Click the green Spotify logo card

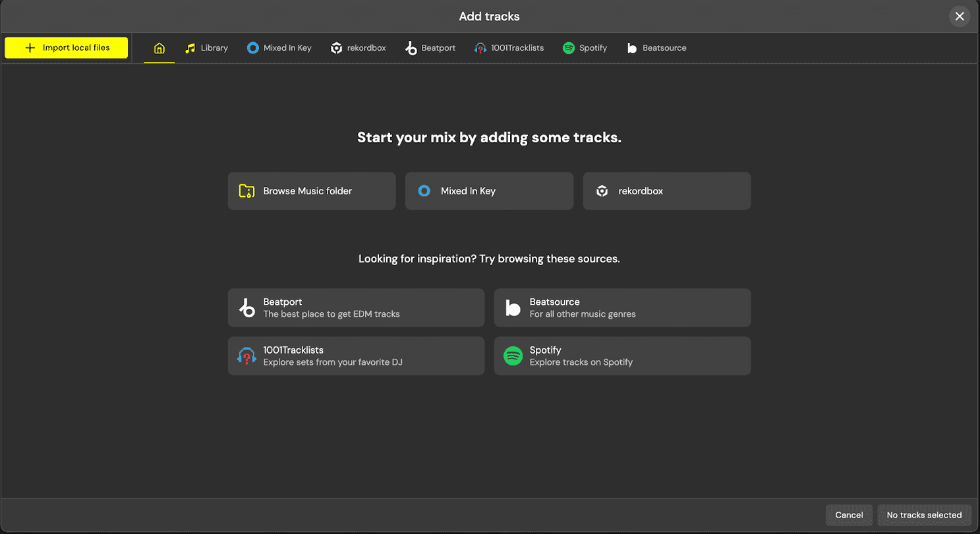click(x=513, y=356)
